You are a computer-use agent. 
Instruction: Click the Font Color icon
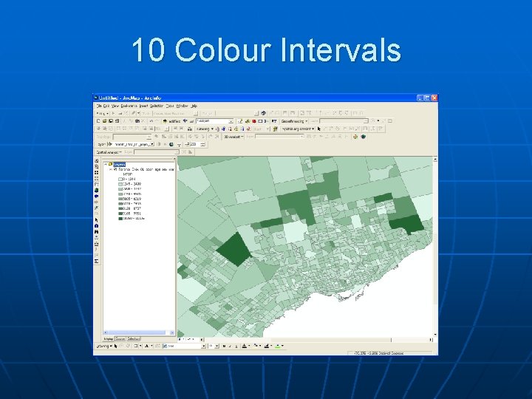pos(245,346)
